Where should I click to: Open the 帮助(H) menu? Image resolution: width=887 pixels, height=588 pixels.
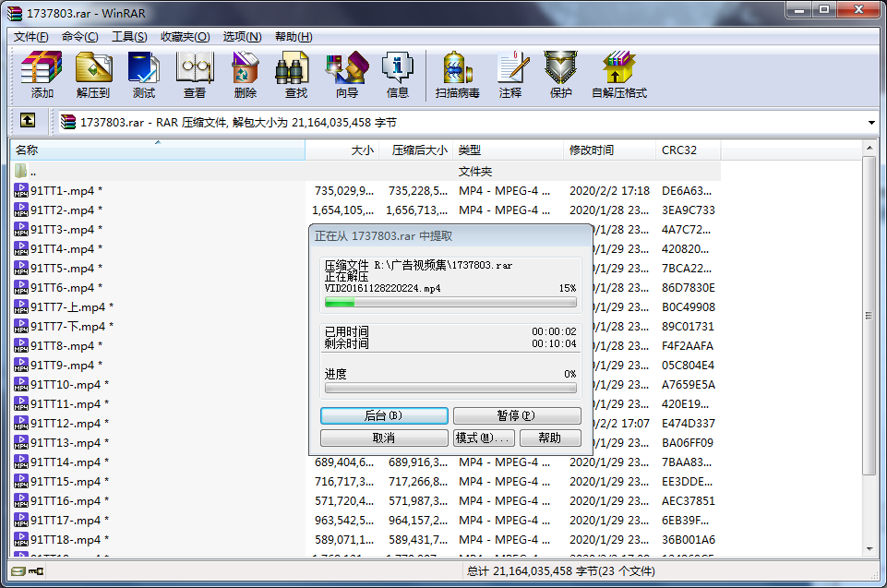coord(294,37)
